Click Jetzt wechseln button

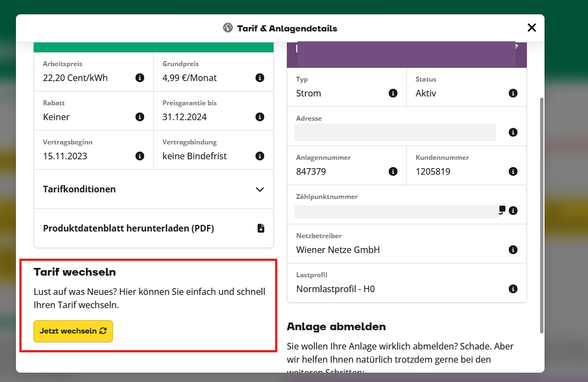click(73, 331)
